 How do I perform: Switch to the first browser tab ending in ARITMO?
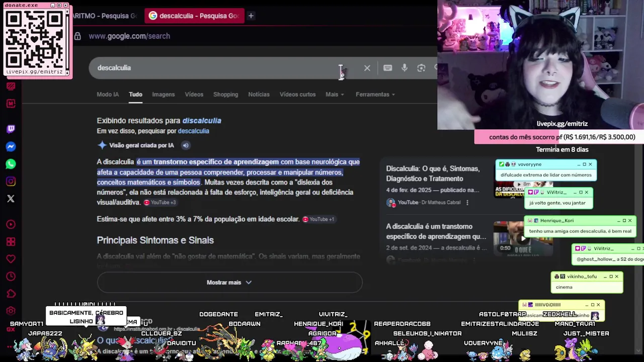(x=104, y=16)
